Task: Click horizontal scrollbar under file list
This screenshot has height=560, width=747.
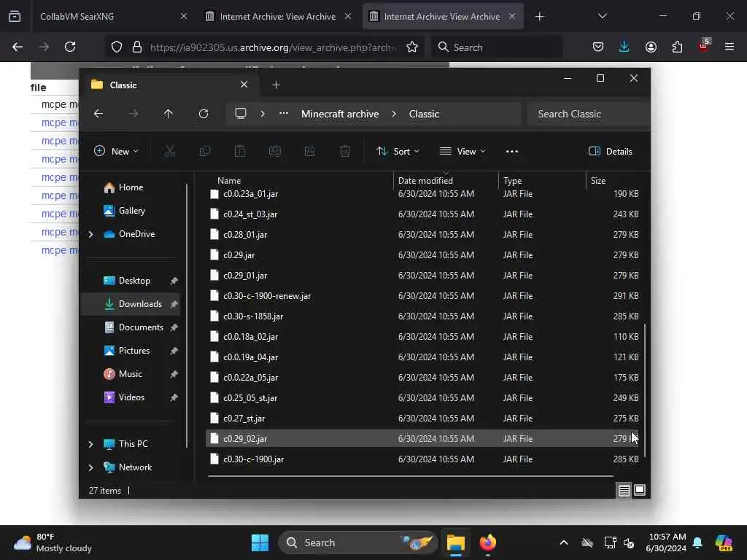Action: point(411,475)
